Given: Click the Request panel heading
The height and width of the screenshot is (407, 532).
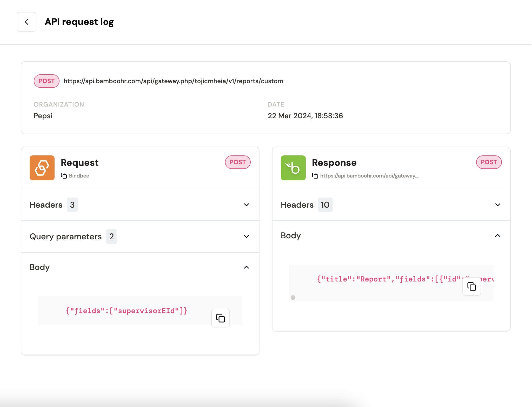Looking at the screenshot, I should pyautogui.click(x=79, y=163).
